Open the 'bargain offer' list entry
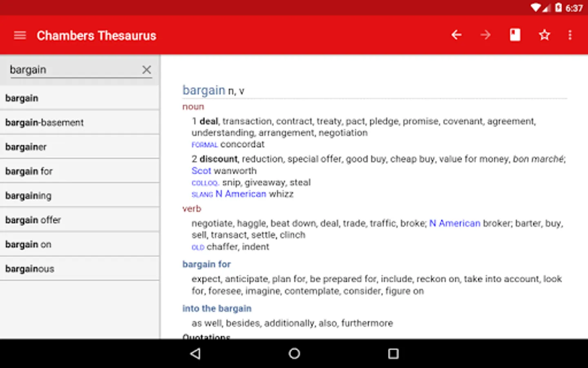588x368 pixels. point(80,220)
